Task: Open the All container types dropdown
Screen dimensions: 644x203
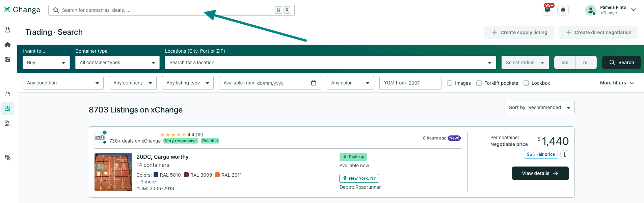Action: click(x=117, y=62)
